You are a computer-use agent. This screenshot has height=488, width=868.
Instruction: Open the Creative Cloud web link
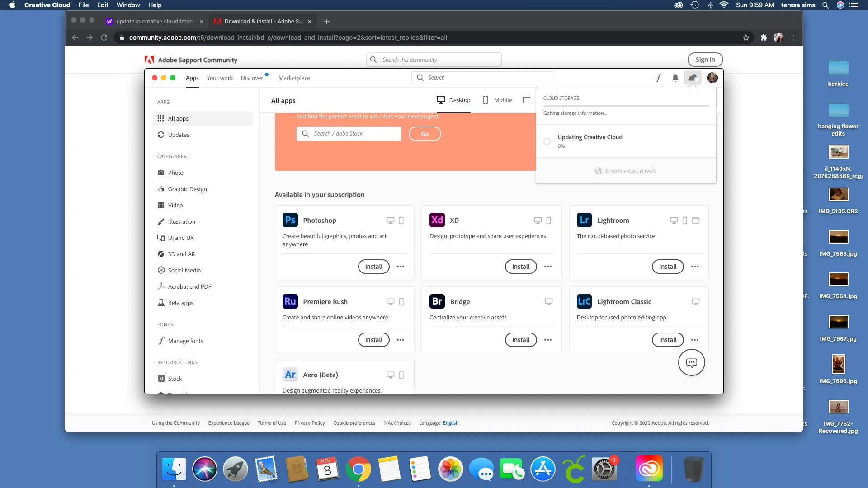click(625, 171)
